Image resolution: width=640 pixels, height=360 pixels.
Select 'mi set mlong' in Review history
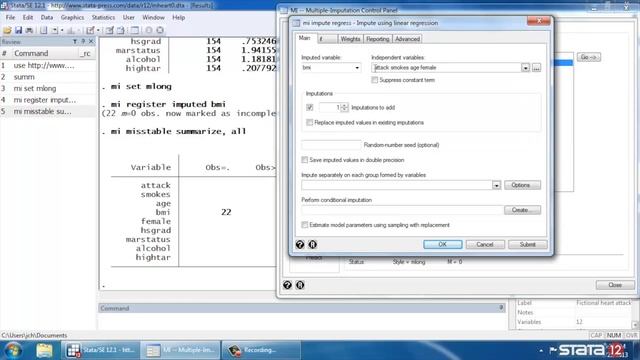48,88
